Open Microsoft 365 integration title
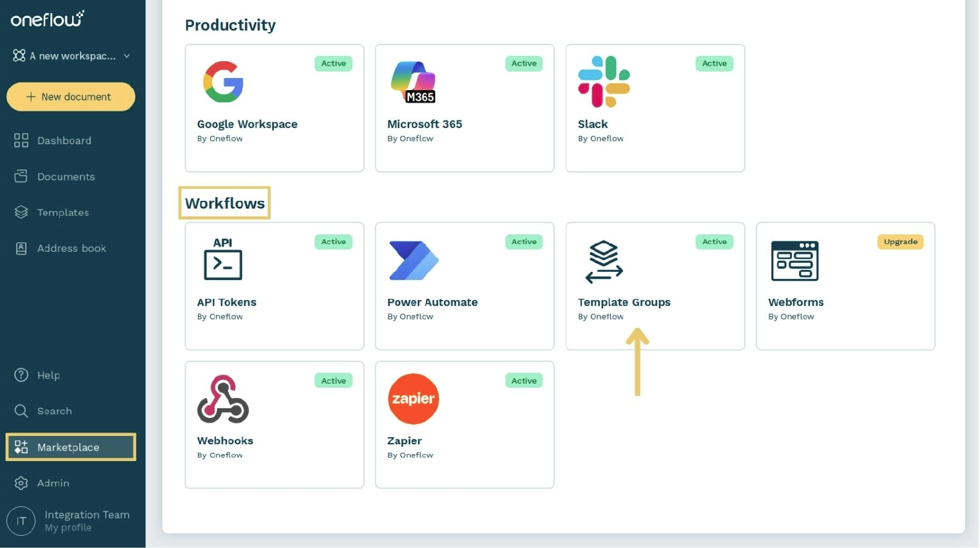 pos(425,124)
